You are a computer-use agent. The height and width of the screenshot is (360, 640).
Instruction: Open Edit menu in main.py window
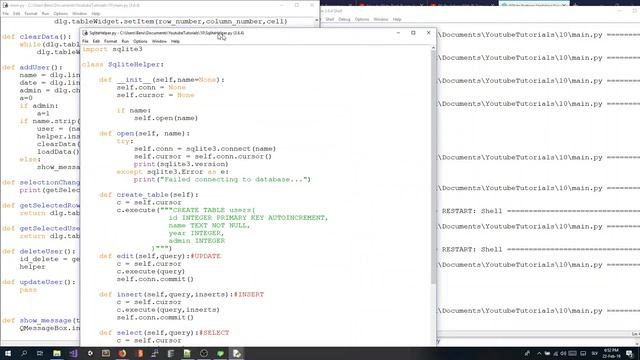point(17,13)
